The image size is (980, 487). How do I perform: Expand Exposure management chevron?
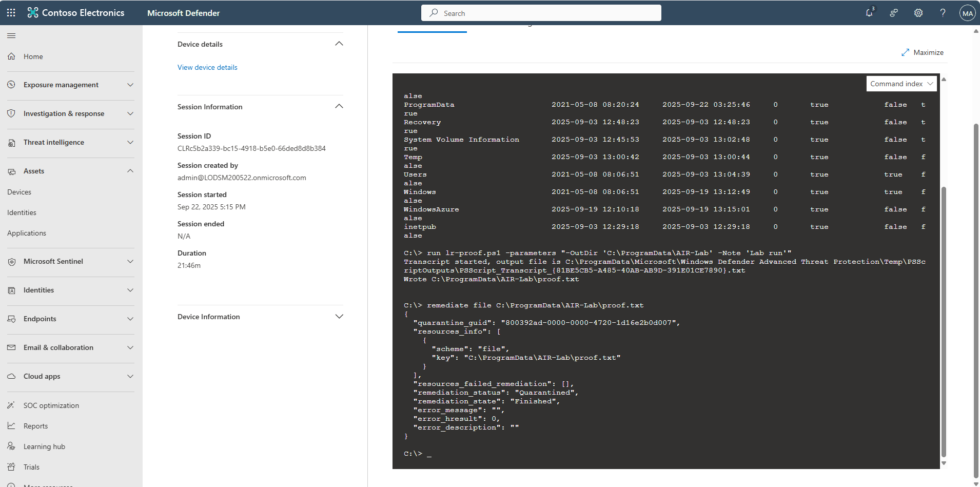click(x=130, y=85)
